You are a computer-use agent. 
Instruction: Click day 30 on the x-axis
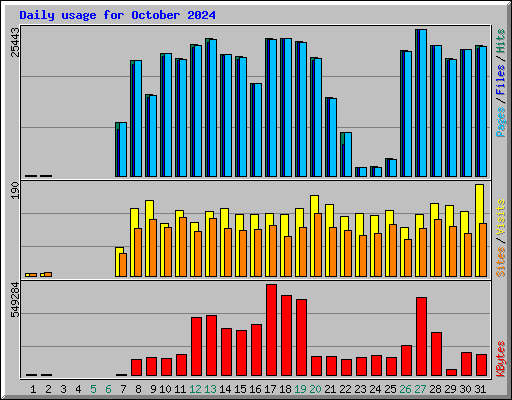coord(465,389)
